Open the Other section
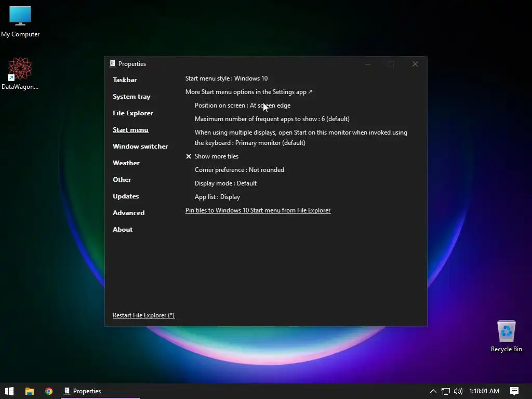The height and width of the screenshot is (399, 532). [122, 180]
